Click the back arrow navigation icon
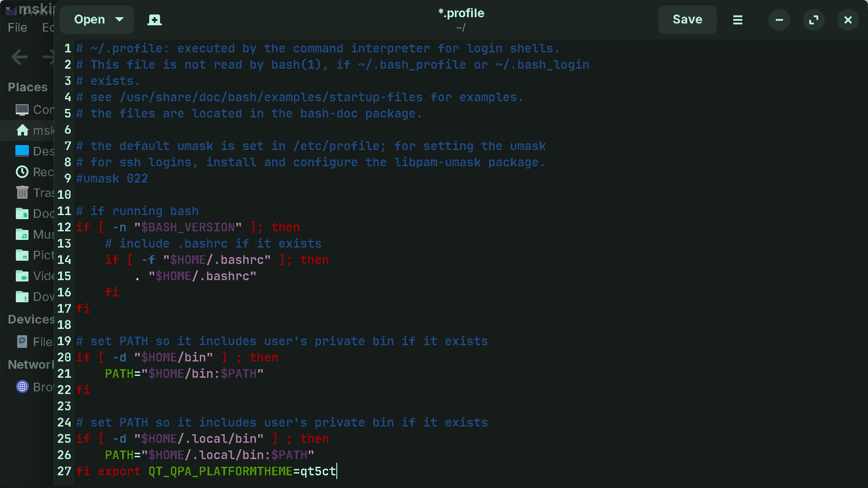Viewport: 868px width, 488px height. pyautogui.click(x=19, y=57)
